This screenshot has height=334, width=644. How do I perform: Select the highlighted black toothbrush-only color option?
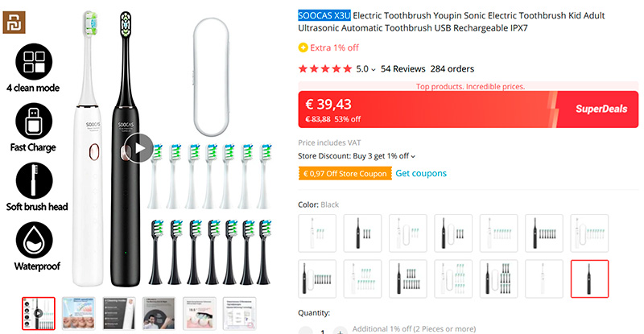point(589,278)
